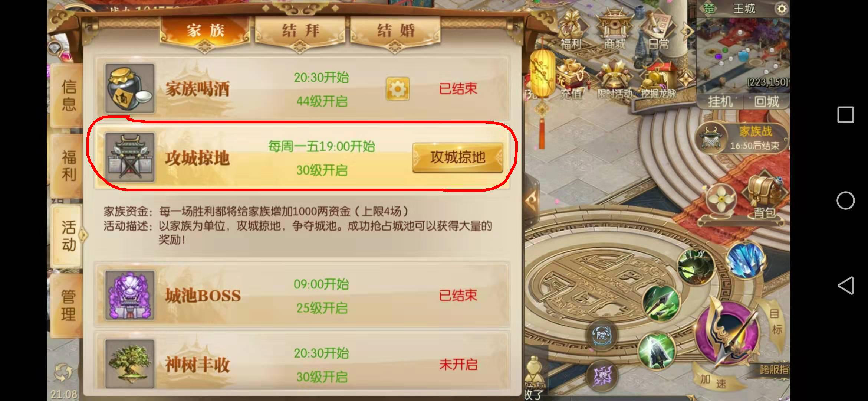Viewport: 868px width, 401px height.
Task: Open minimap settings gear next to 王城
Action: (781, 9)
